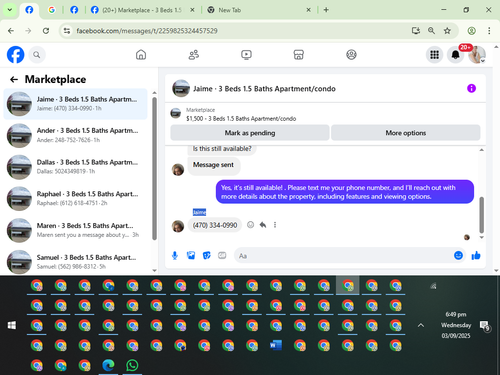
Task: Open the Video/Watch icon
Action: (246, 55)
